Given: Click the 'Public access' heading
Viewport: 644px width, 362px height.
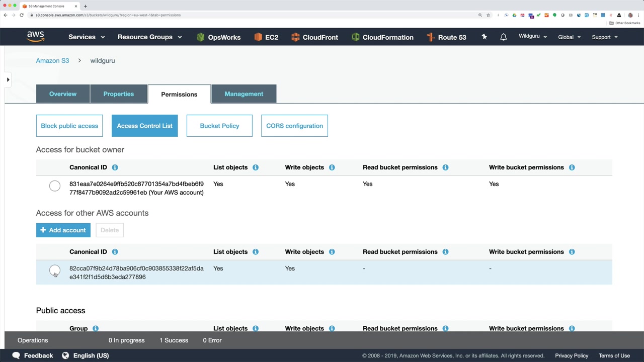Looking at the screenshot, I should pos(61,311).
